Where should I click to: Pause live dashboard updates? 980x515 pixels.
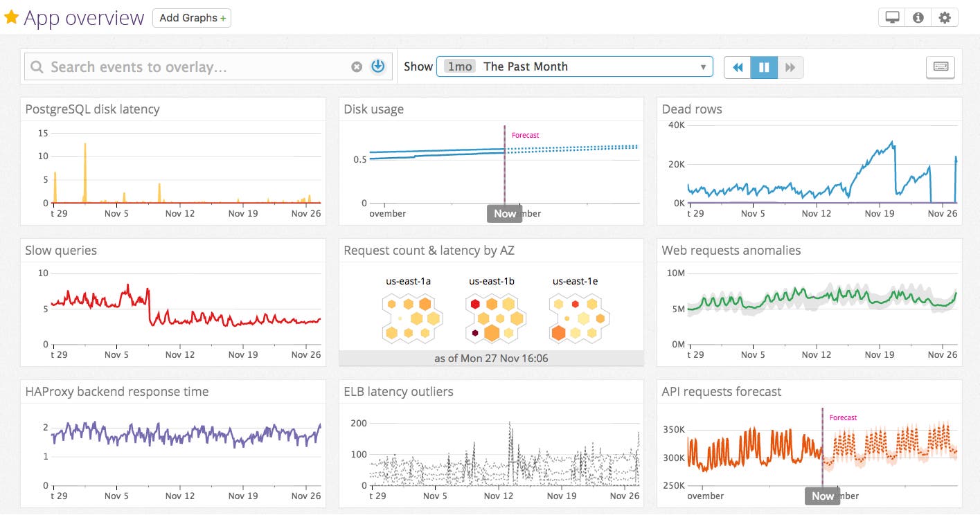(x=763, y=67)
